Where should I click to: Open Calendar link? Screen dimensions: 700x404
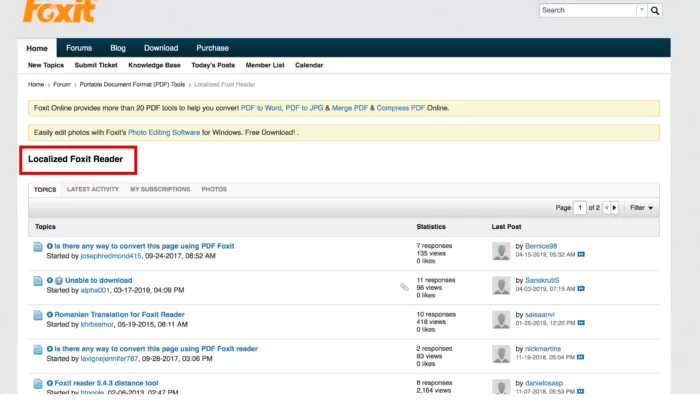pyautogui.click(x=309, y=65)
